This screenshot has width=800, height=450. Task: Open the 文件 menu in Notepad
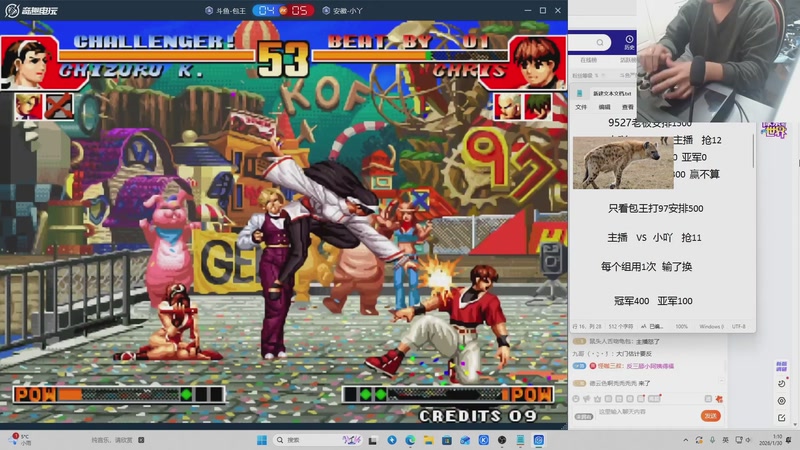[x=581, y=107]
